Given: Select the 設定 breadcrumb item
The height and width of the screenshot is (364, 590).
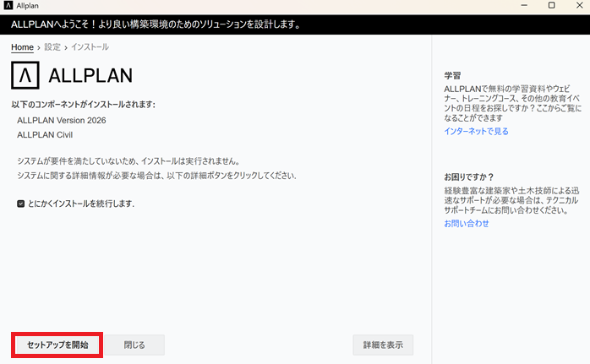Looking at the screenshot, I should pyautogui.click(x=52, y=47).
